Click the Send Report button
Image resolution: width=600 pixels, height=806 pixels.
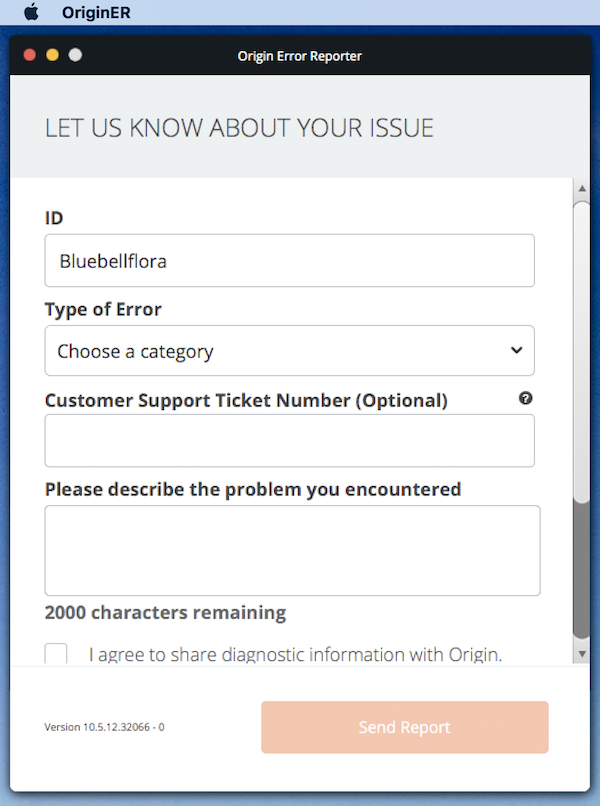click(x=404, y=727)
